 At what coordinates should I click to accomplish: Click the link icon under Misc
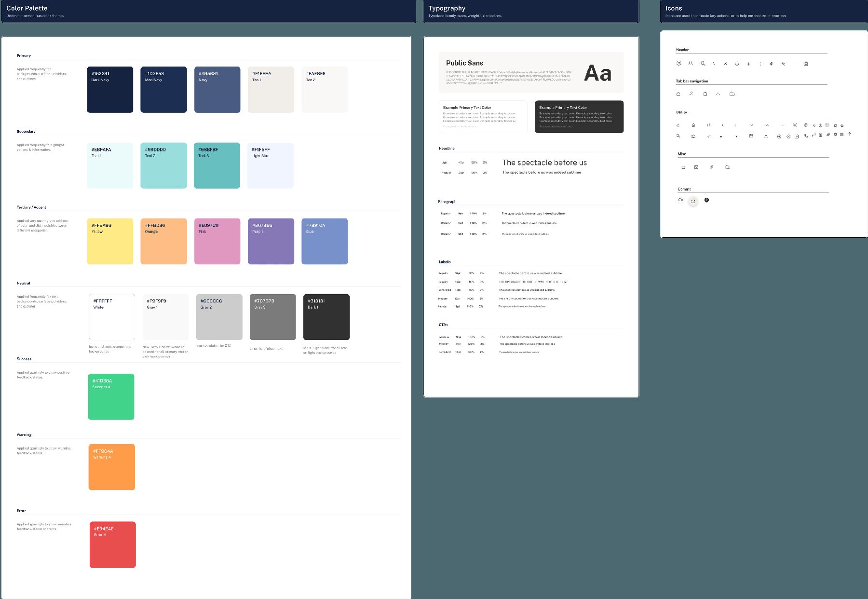coord(711,167)
